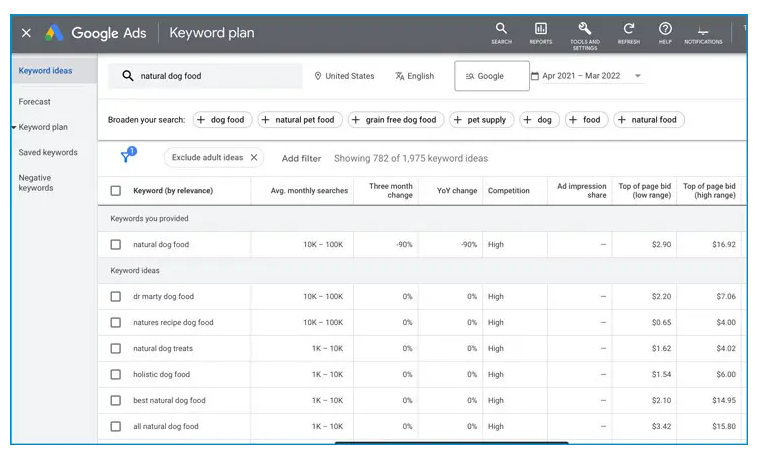Viewport: 765px width, 453px height.
Task: Click the Refresh icon
Action: (629, 29)
